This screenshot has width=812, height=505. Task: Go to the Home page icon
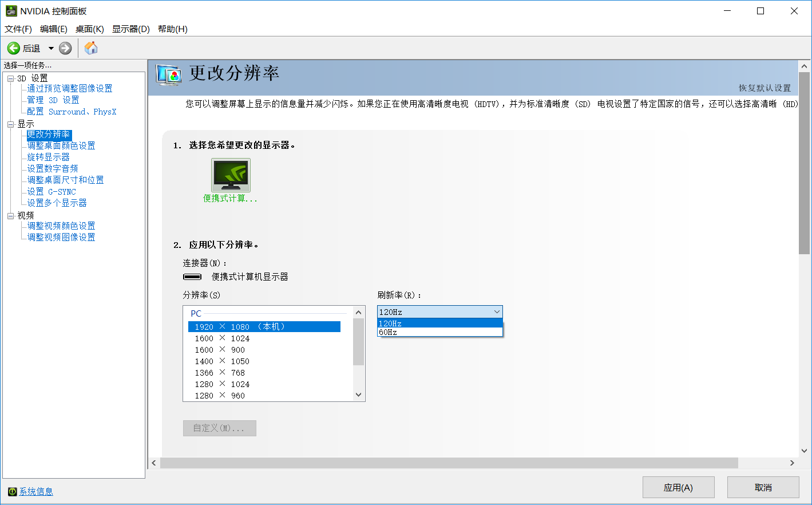pos(91,48)
